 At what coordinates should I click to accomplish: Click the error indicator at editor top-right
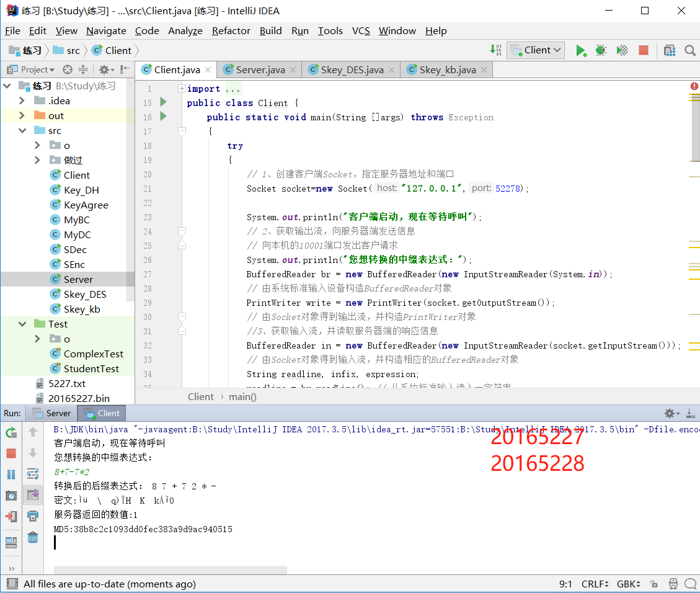click(694, 86)
